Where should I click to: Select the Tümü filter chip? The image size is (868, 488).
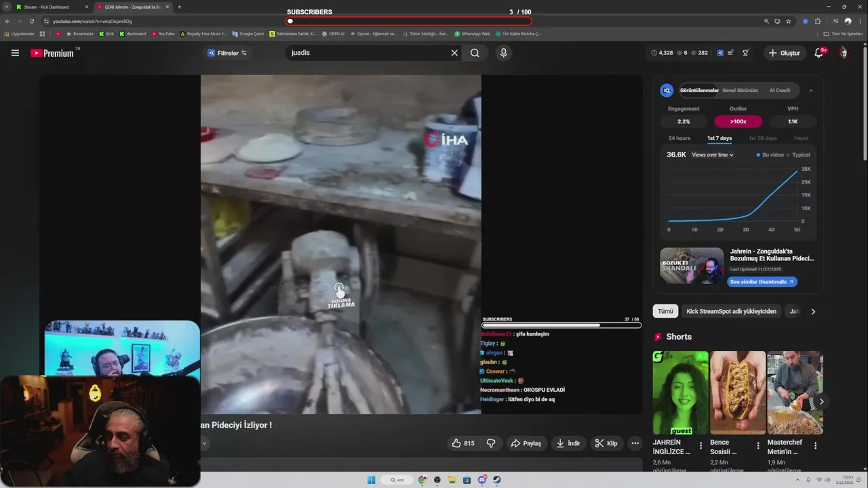point(665,311)
